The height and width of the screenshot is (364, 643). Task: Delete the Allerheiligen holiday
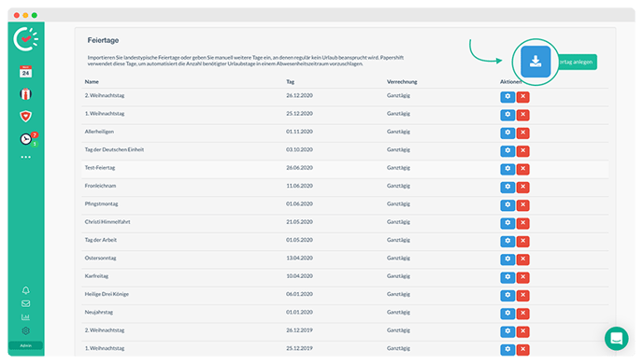[522, 133]
